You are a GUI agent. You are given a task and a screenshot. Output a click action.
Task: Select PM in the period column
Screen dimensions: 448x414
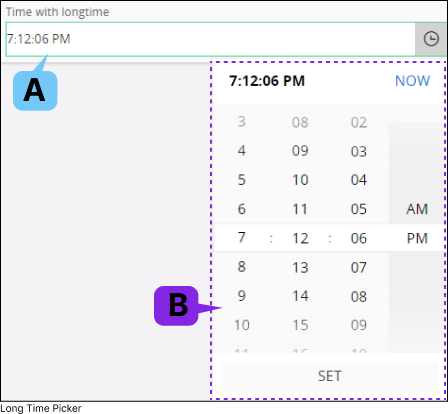point(417,238)
